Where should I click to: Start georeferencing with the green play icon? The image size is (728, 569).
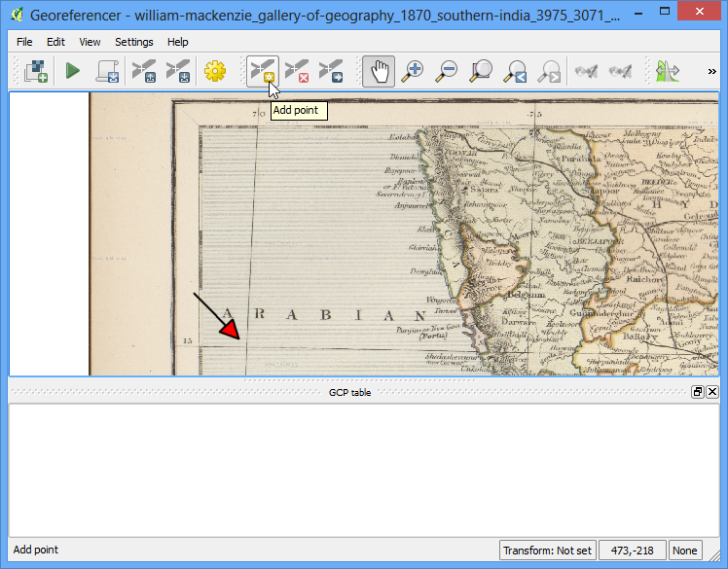(x=72, y=71)
